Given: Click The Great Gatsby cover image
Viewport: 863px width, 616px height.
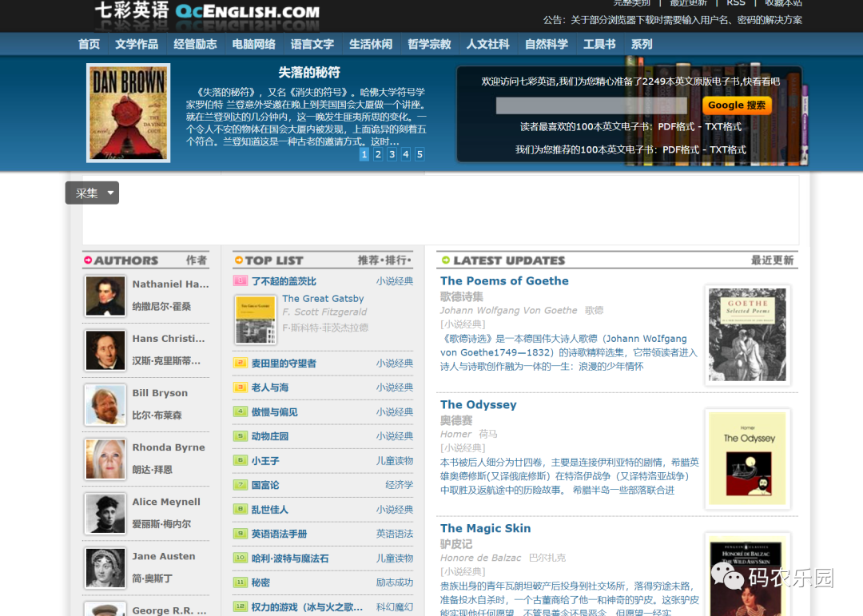Looking at the screenshot, I should point(256,320).
